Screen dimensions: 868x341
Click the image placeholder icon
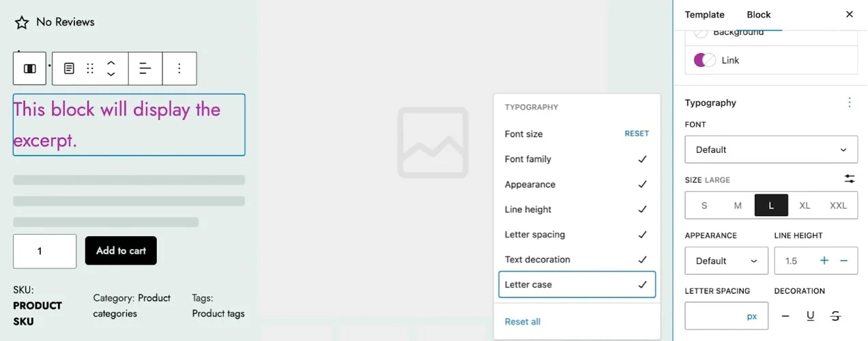point(433,143)
